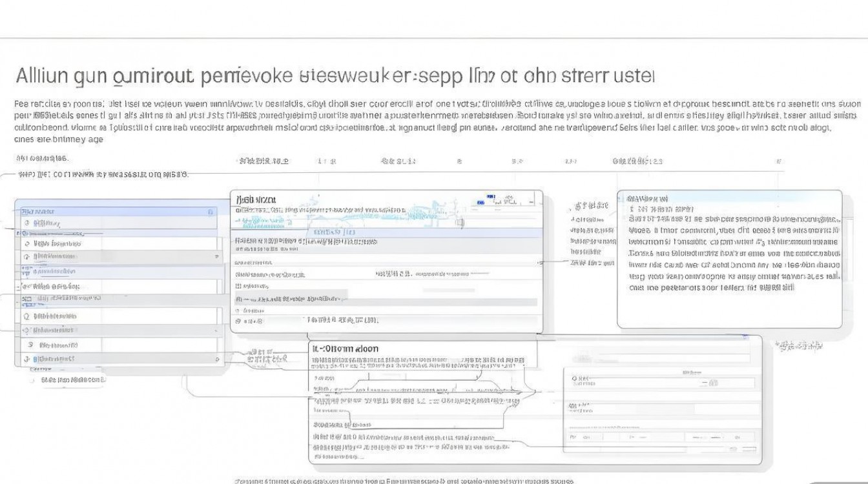Expand the dropdown arrow on the fourth left list row
This screenshot has width=868, height=484.
pyautogui.click(x=216, y=257)
